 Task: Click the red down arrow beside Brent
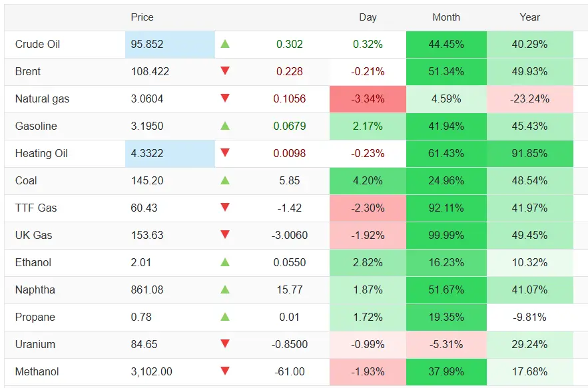[x=225, y=71]
